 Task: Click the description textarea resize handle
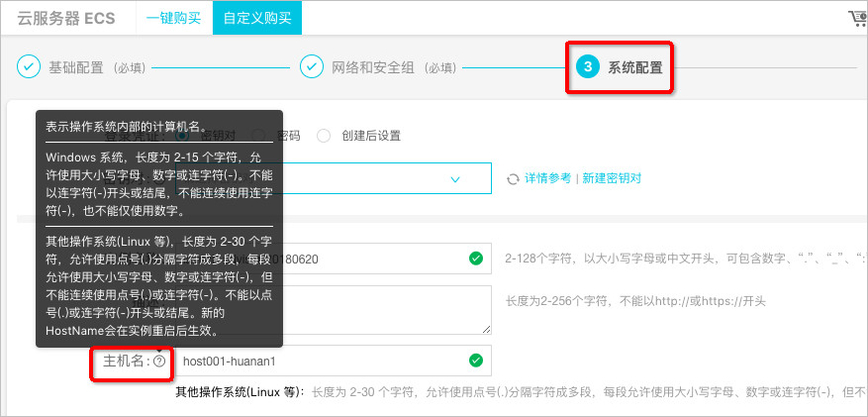click(486, 330)
